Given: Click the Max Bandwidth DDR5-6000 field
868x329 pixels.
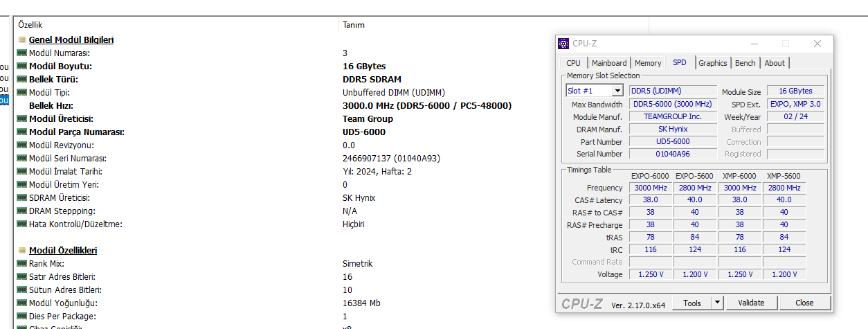Looking at the screenshot, I should 673,104.
